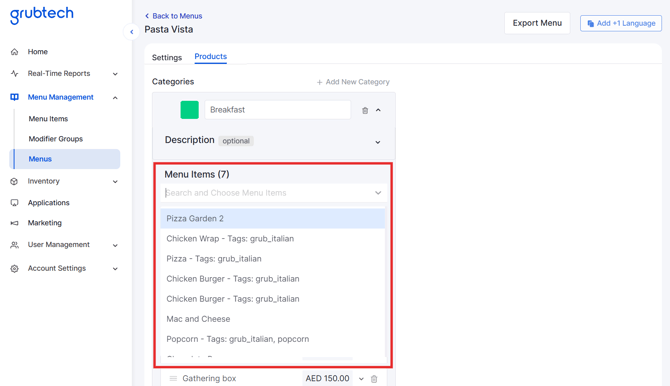The width and height of the screenshot is (670, 386).
Task: Click the Home icon in sidebar
Action: point(15,52)
